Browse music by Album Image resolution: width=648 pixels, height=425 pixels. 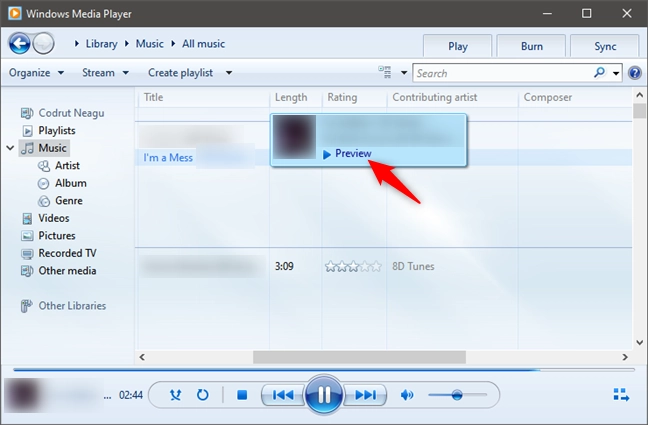pos(62,183)
